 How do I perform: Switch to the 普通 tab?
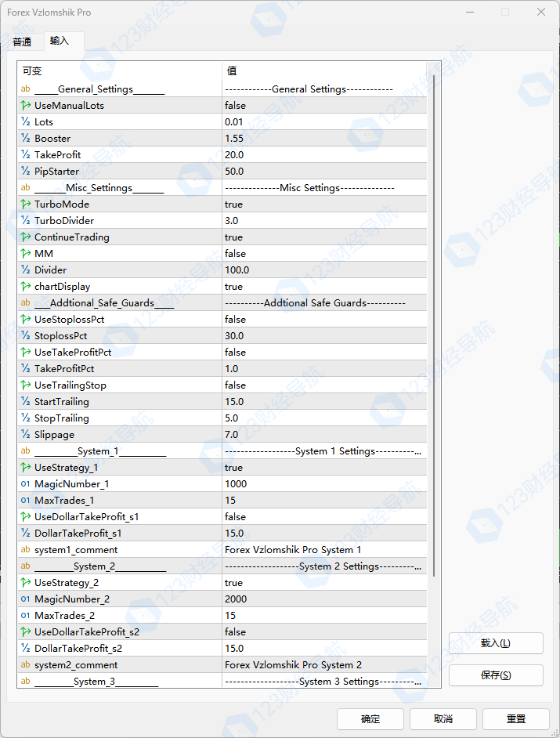tap(22, 42)
